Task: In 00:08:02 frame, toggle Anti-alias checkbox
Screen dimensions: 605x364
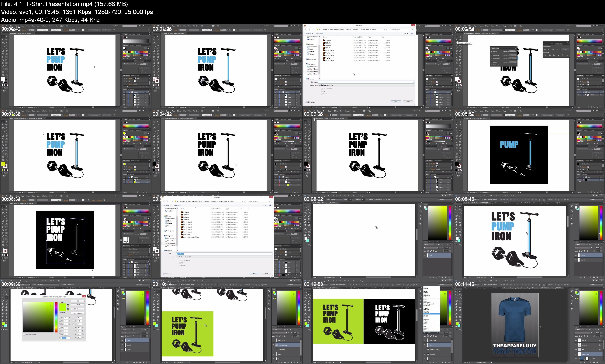Action: pos(367,200)
